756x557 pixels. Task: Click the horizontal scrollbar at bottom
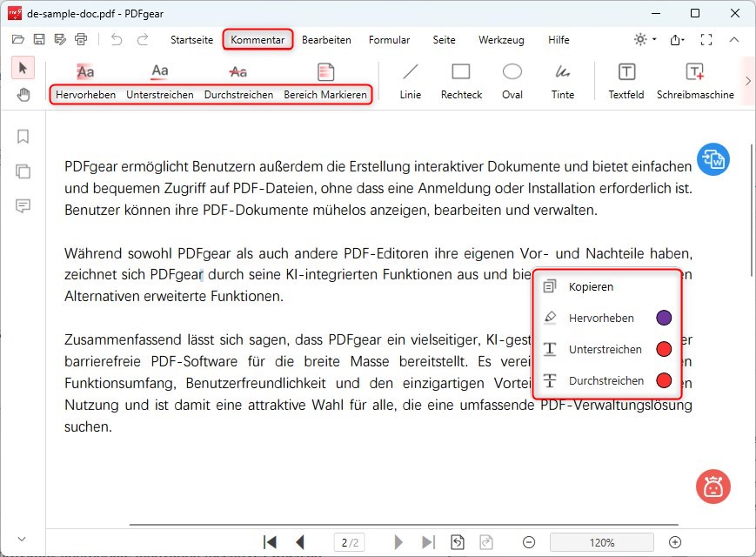(x=404, y=524)
